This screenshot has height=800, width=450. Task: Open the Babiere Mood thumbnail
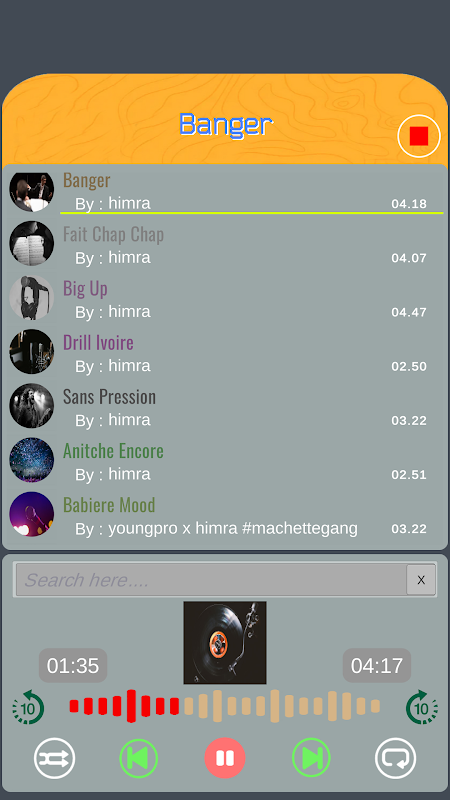(x=32, y=514)
